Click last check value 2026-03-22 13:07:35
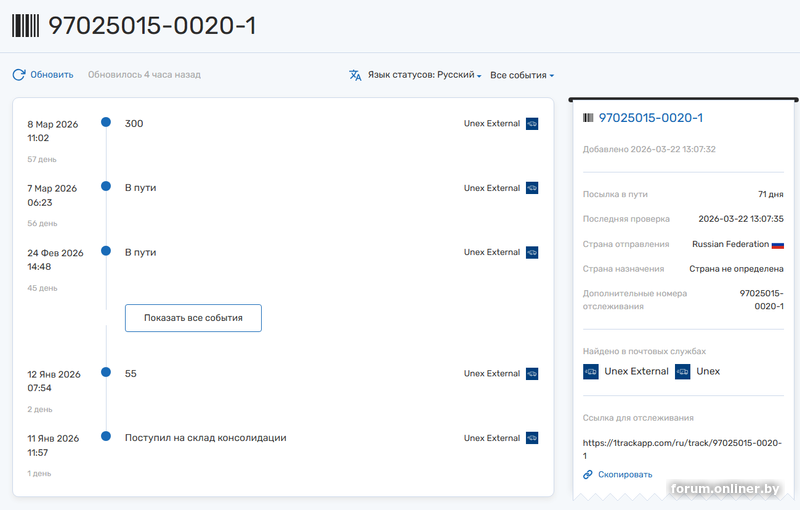Image resolution: width=800 pixels, height=510 pixels. (741, 219)
